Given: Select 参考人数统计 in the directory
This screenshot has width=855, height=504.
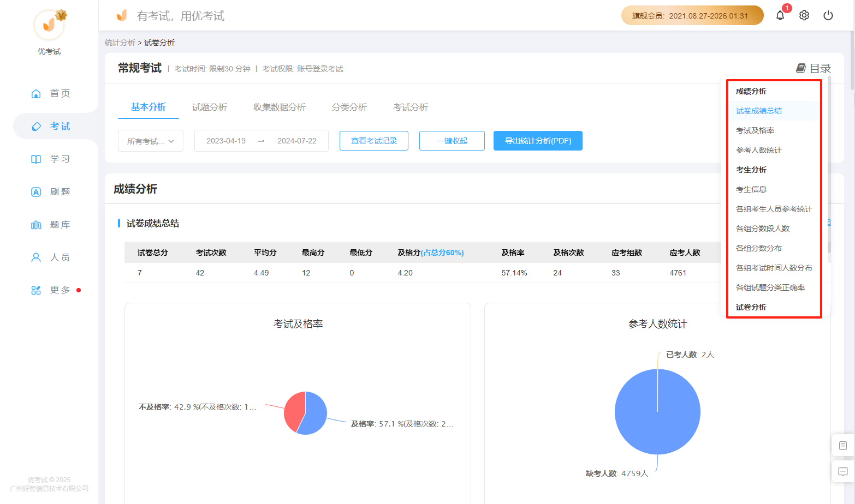Looking at the screenshot, I should pos(759,150).
